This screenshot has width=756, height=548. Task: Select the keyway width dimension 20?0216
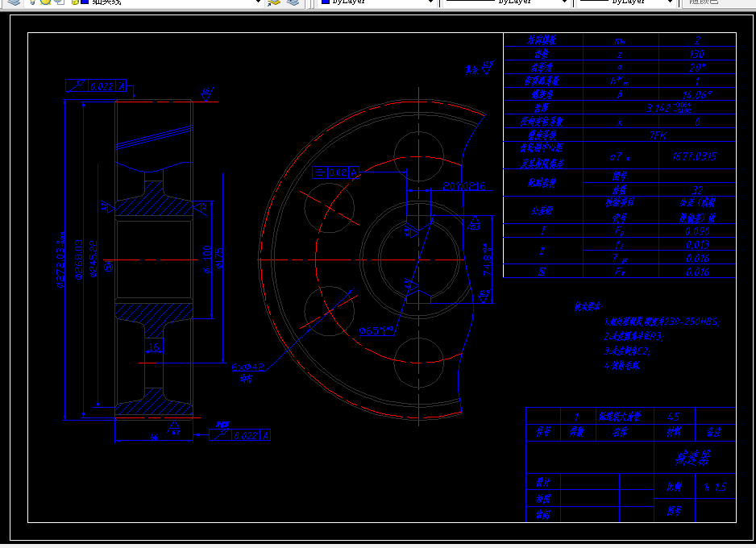tap(464, 186)
